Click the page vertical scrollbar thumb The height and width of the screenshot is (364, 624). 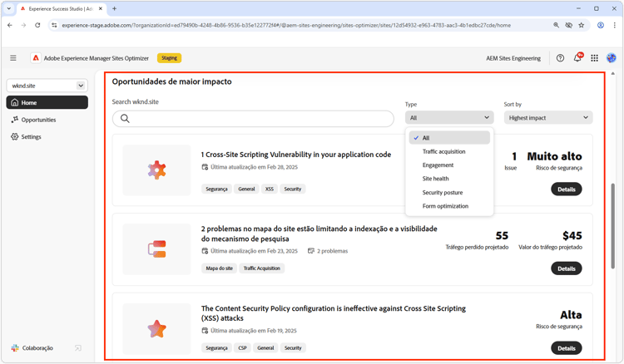pyautogui.click(x=613, y=225)
